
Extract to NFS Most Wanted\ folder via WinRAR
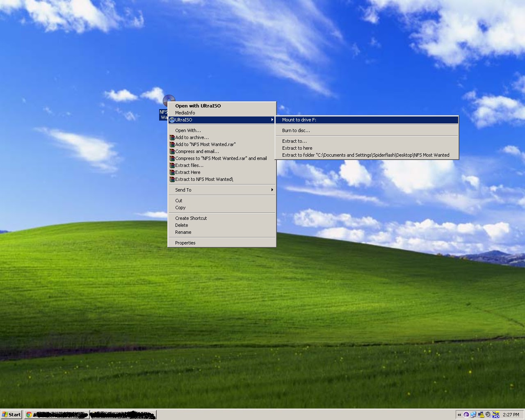(222, 179)
